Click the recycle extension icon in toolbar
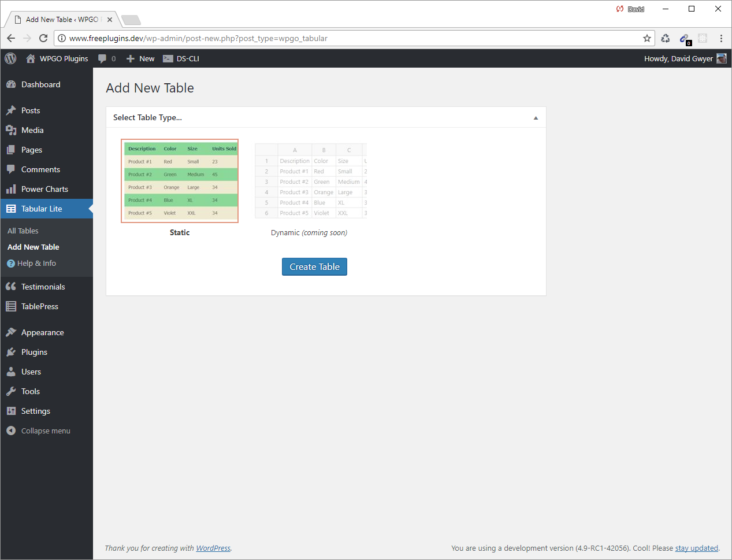732x560 pixels. click(x=666, y=38)
